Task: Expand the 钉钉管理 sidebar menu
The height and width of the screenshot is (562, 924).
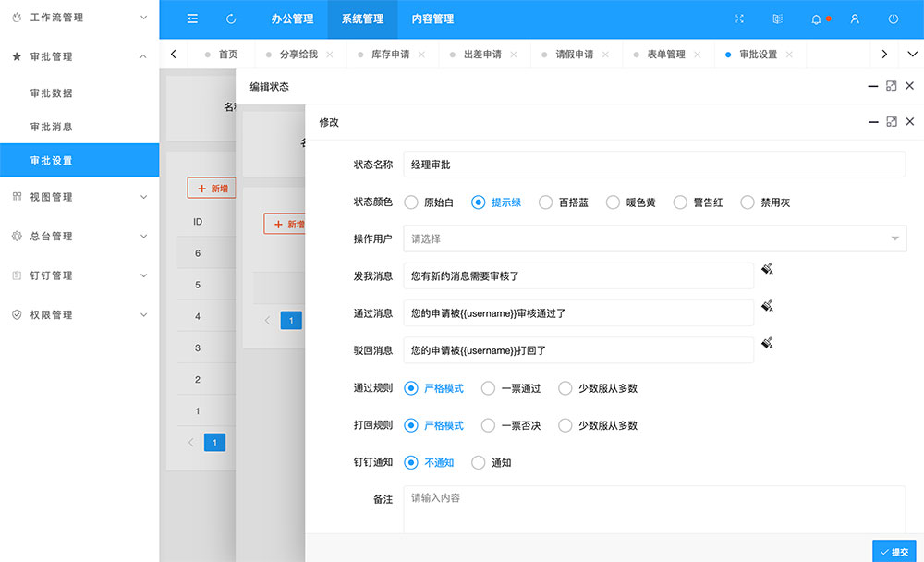Action: pyautogui.click(x=79, y=275)
